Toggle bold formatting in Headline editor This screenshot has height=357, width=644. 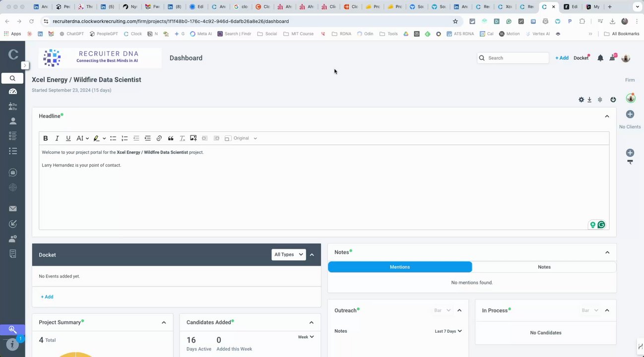coord(46,138)
